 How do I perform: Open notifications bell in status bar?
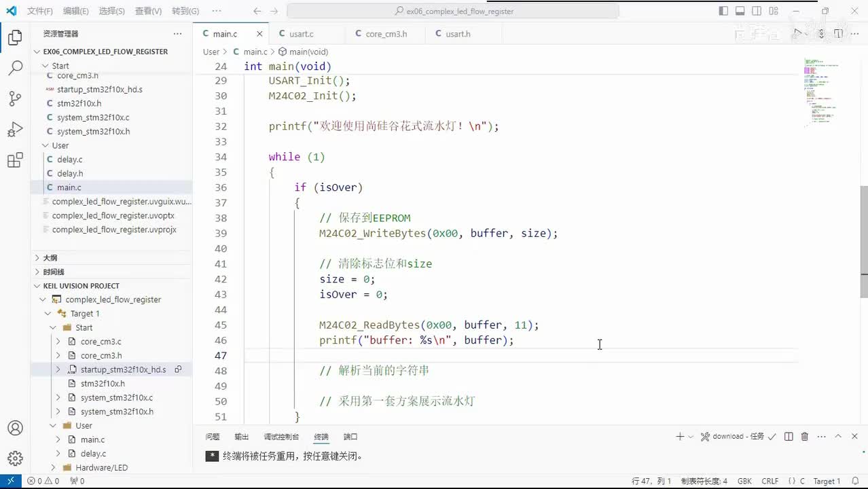click(855, 481)
